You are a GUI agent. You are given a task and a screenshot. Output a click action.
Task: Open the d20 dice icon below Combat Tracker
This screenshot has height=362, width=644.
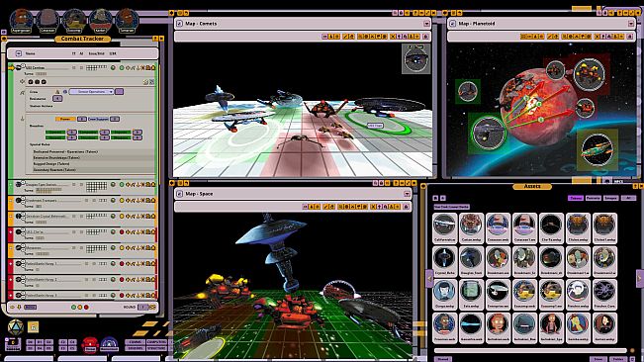[x=15, y=327]
